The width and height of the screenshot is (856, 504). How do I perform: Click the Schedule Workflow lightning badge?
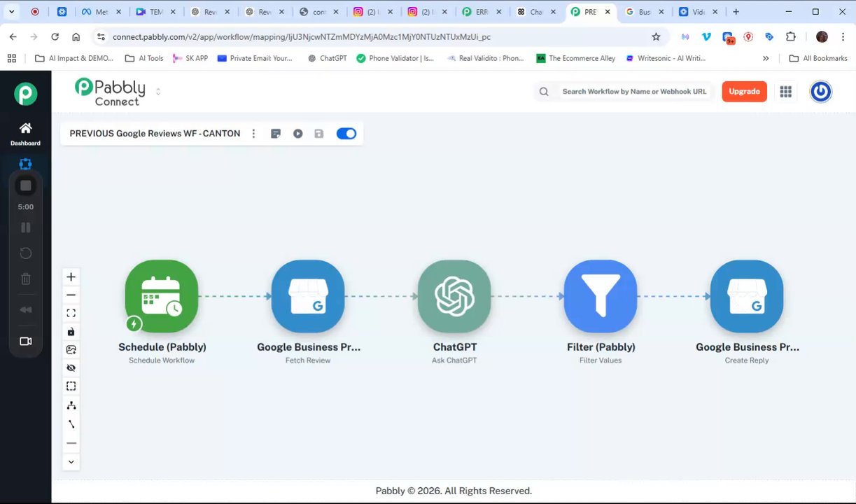tap(134, 323)
